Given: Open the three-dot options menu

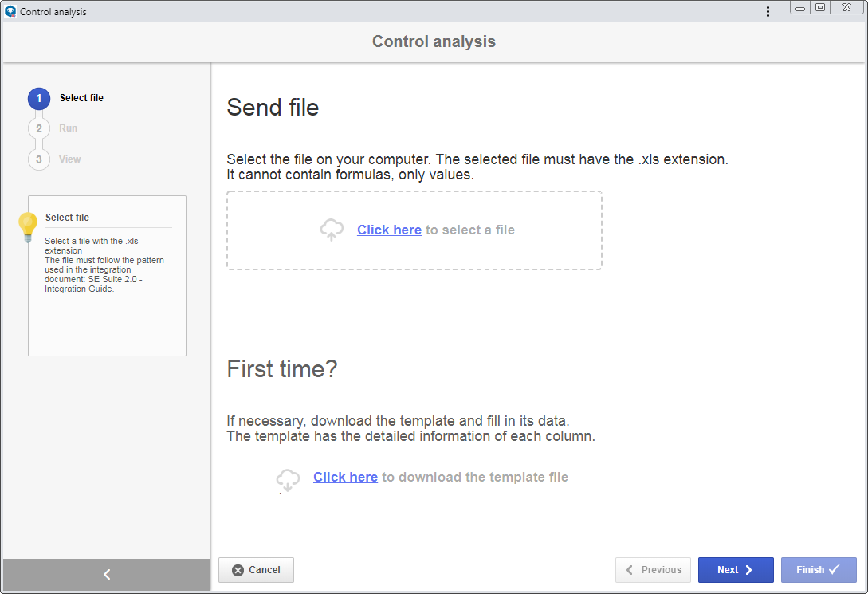Looking at the screenshot, I should [x=768, y=12].
